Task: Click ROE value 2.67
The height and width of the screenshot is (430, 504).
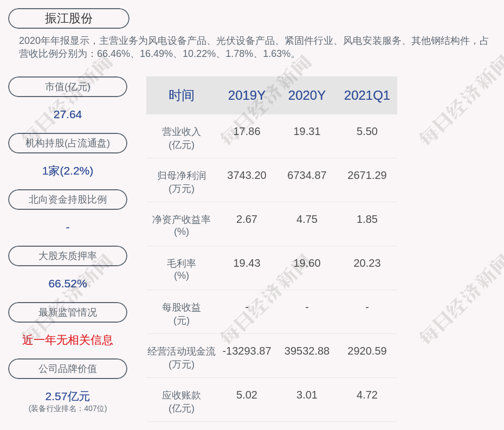Action: click(x=247, y=220)
